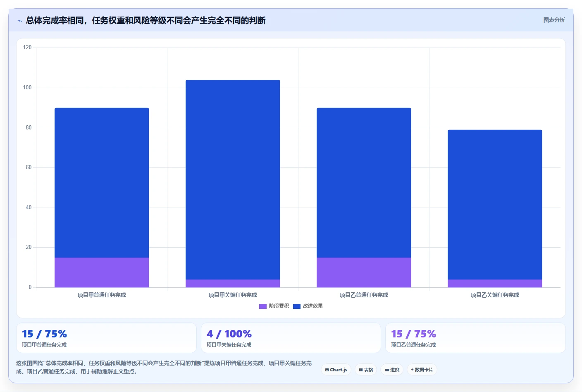Click the 项目乙关键任务完成 x-axis label
The height and width of the screenshot is (392, 582).
click(495, 295)
